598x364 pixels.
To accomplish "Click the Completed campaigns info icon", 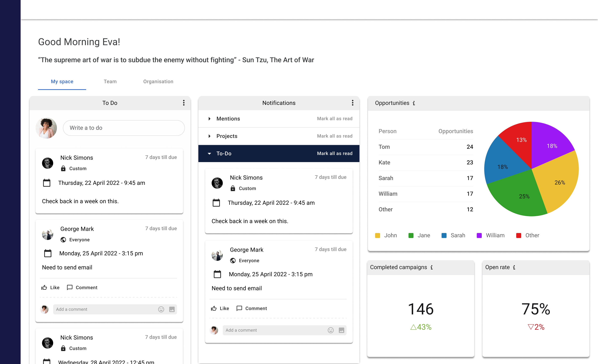I will point(431,267).
